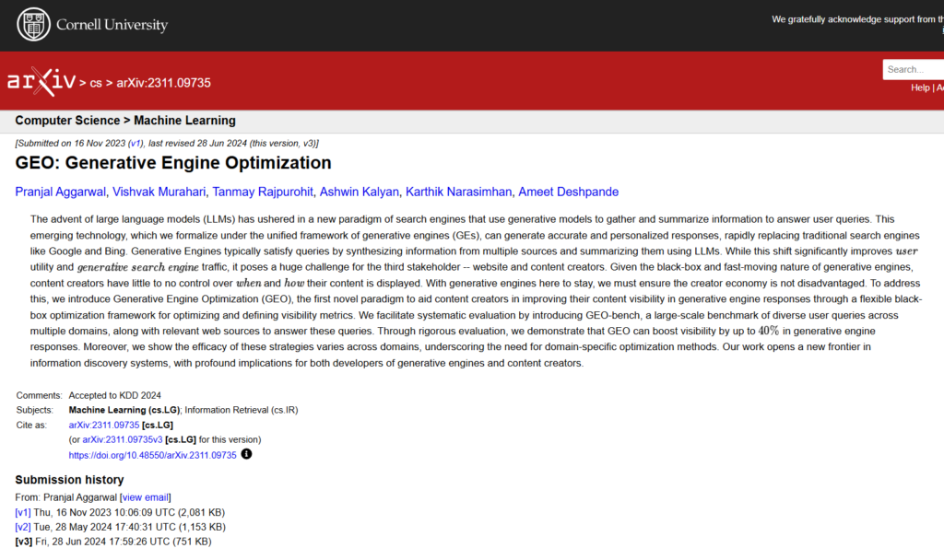Focus the Search input field
944x560 pixels.
(x=913, y=69)
